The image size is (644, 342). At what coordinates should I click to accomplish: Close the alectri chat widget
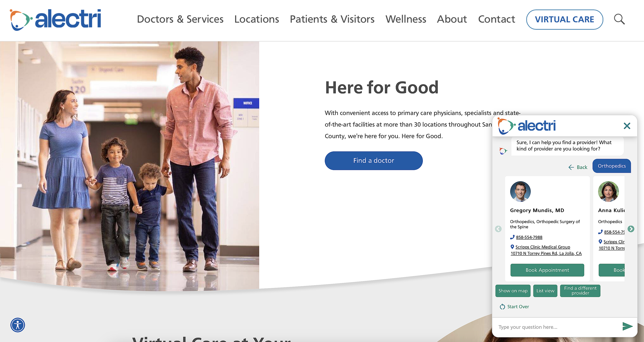coord(627,126)
